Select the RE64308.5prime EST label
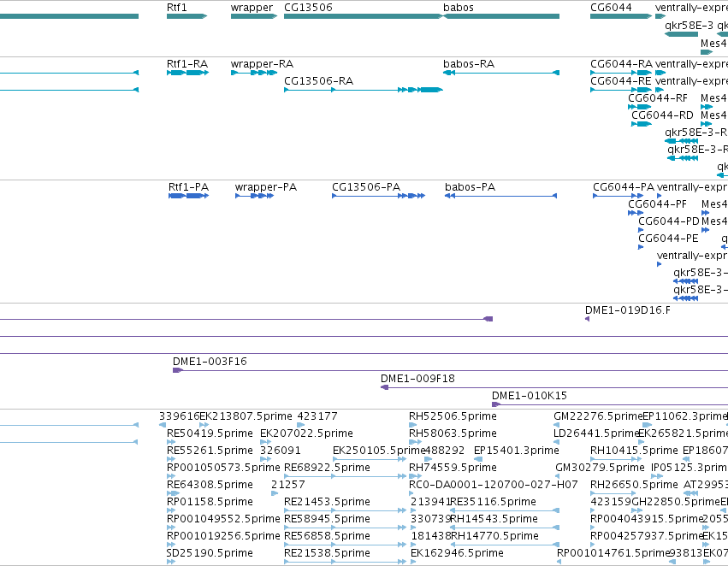Viewport: 728px width, 566px height. pyautogui.click(x=210, y=485)
